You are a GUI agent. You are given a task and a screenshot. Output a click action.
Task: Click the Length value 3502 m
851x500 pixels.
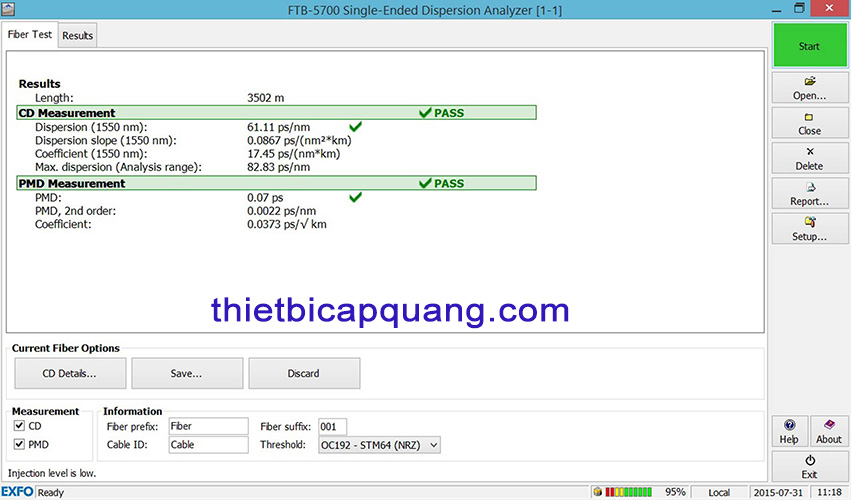(265, 98)
